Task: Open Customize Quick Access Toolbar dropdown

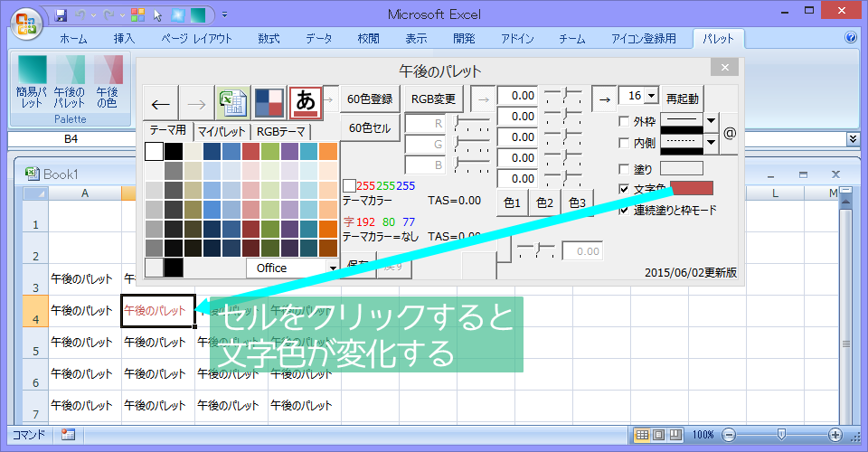Action: click(x=225, y=15)
